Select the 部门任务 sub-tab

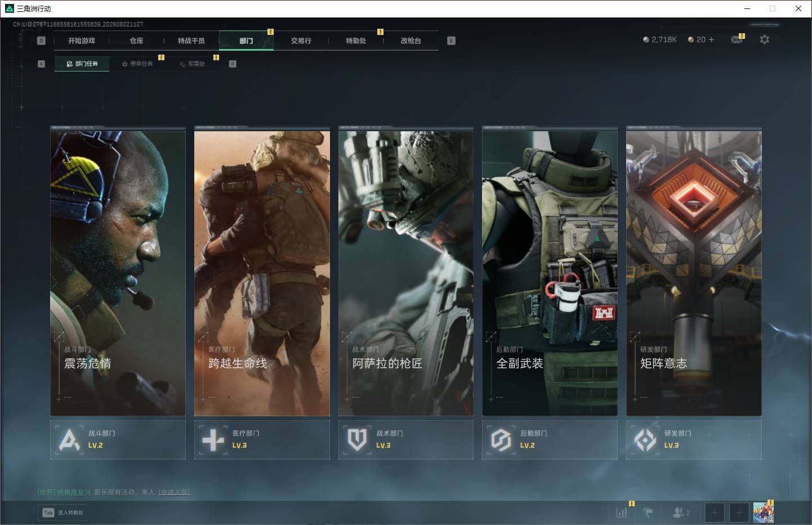[82, 64]
